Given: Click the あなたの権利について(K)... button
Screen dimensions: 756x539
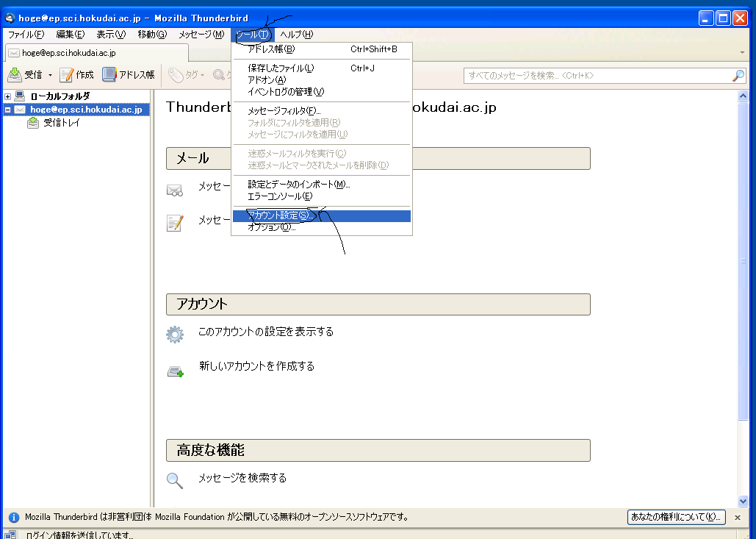Looking at the screenshot, I should (x=677, y=517).
